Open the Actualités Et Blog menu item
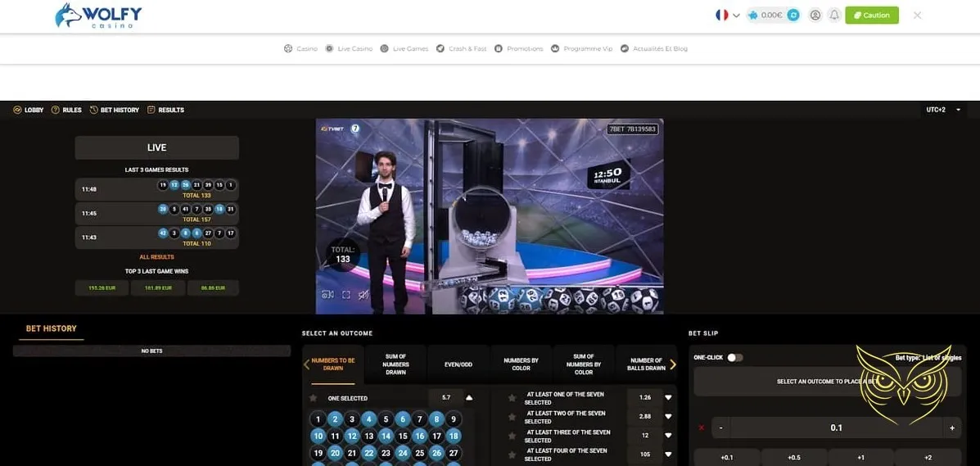Screen dimensions: 980x466 [x=654, y=48]
